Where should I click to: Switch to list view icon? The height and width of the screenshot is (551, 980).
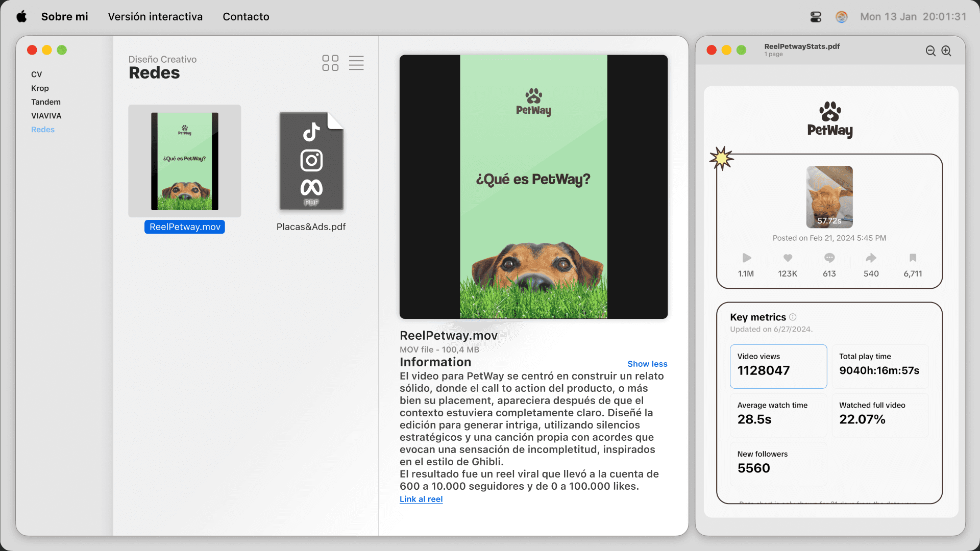(356, 63)
